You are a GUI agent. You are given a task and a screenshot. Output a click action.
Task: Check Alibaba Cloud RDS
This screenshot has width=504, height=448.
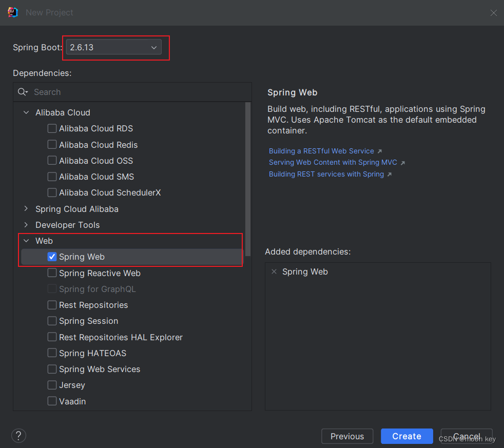tap(52, 129)
